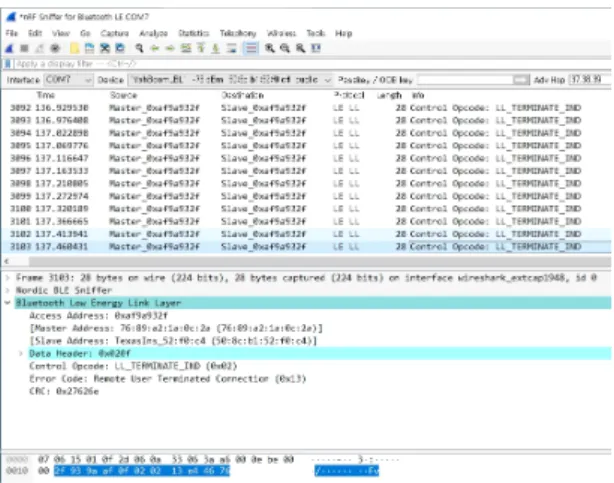The width and height of the screenshot is (614, 483).
Task: Open the Tools menu
Action: tap(316, 33)
